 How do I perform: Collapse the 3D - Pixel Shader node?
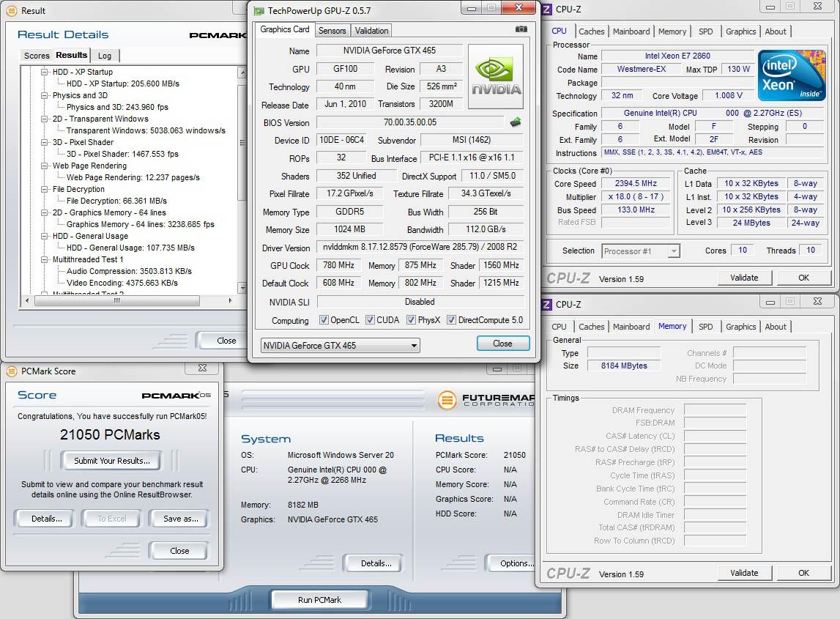45,143
